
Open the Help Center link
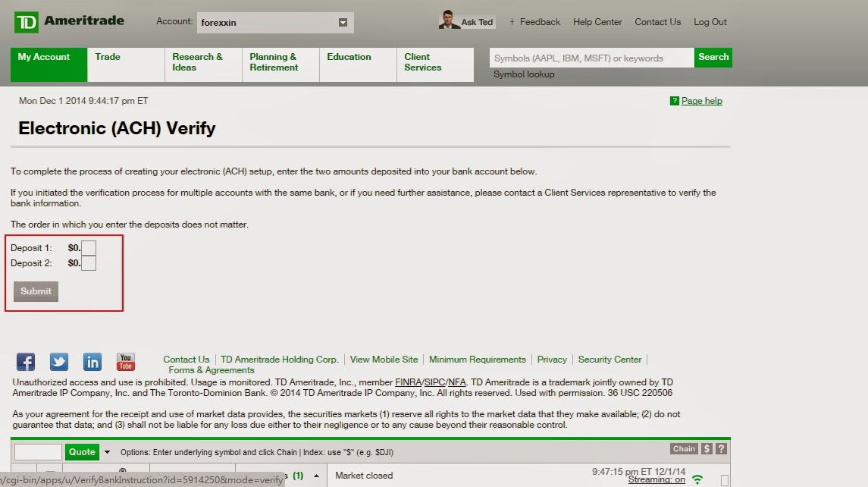pyautogui.click(x=597, y=21)
